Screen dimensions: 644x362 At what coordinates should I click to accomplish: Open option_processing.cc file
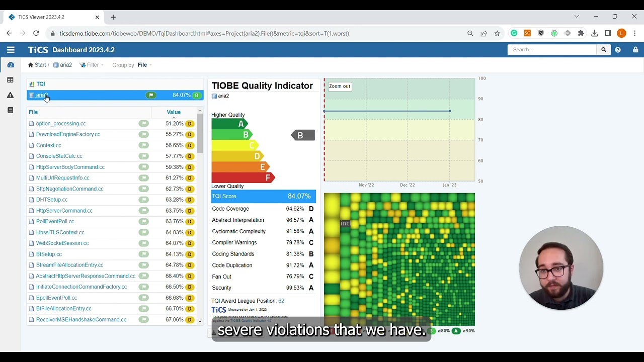[61, 123]
